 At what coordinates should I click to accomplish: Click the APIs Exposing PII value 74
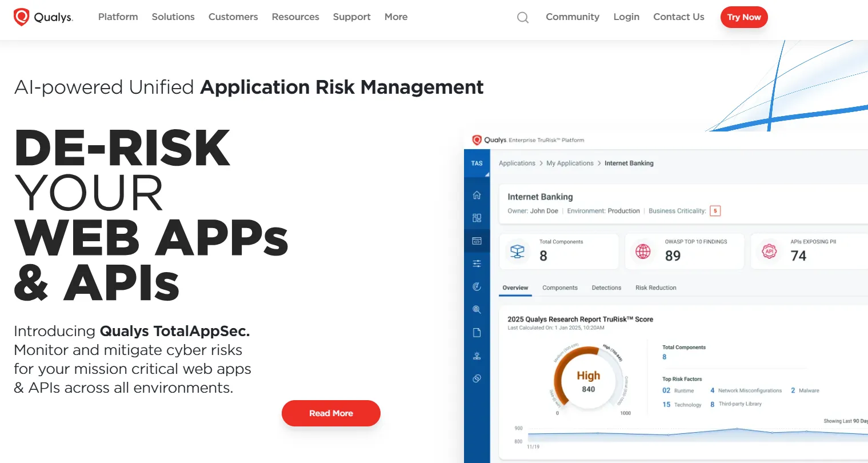click(x=799, y=256)
